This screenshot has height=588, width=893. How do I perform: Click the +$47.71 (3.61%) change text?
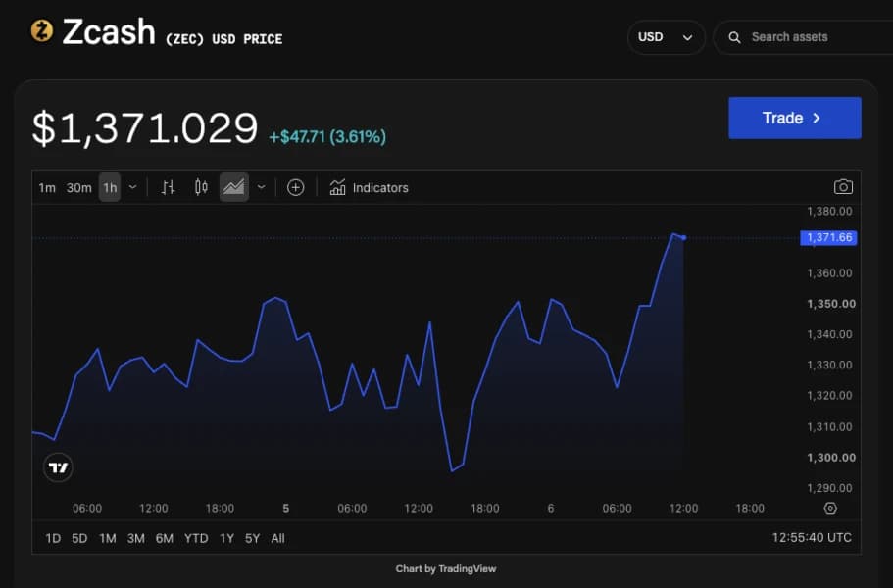327,136
